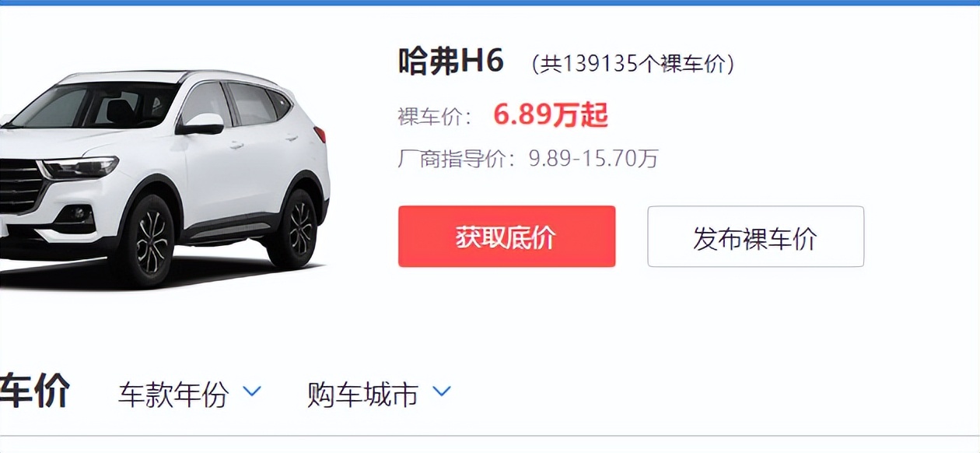980x453 pixels.
Task: Click the blue chevron beside 购车城市
Action: [442, 391]
